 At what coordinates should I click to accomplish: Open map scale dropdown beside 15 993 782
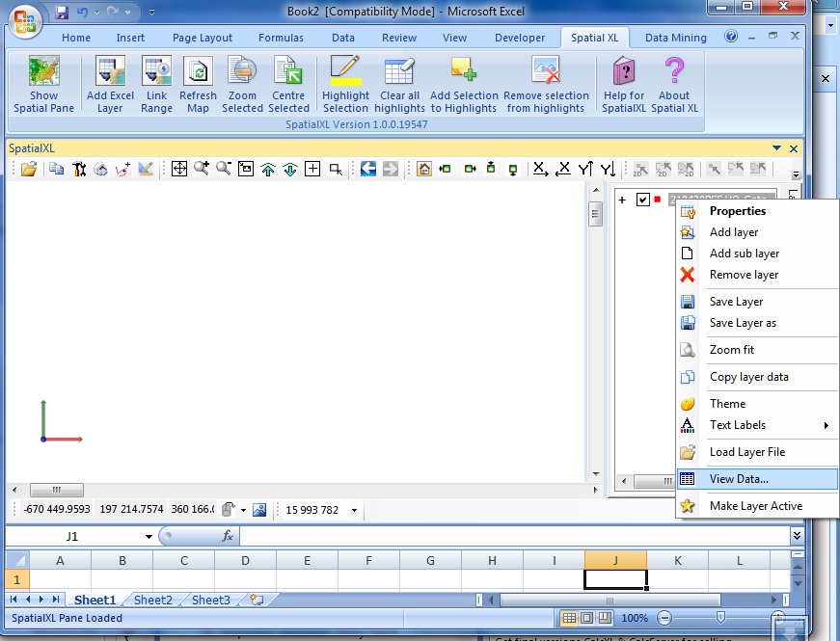tap(354, 510)
